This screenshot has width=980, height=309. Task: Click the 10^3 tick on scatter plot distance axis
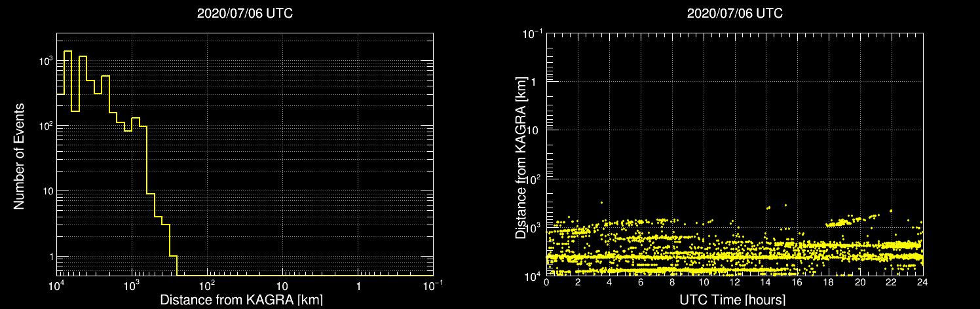tap(535, 227)
